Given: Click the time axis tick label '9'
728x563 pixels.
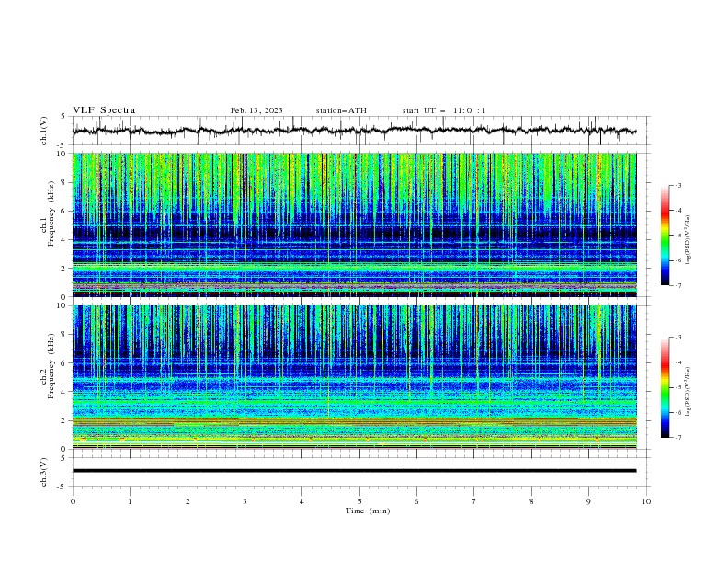Looking at the screenshot, I should (588, 501).
